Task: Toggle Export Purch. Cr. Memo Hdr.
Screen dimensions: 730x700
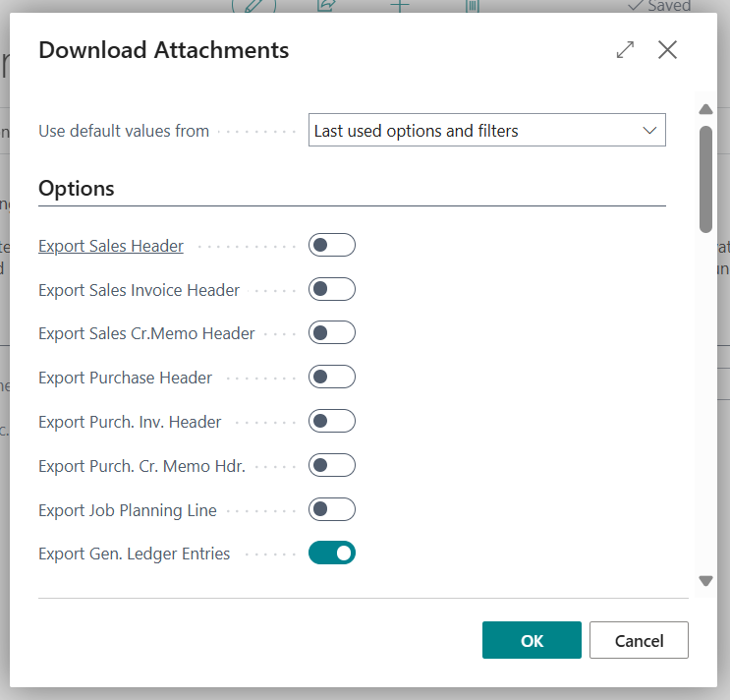Action: (x=332, y=465)
